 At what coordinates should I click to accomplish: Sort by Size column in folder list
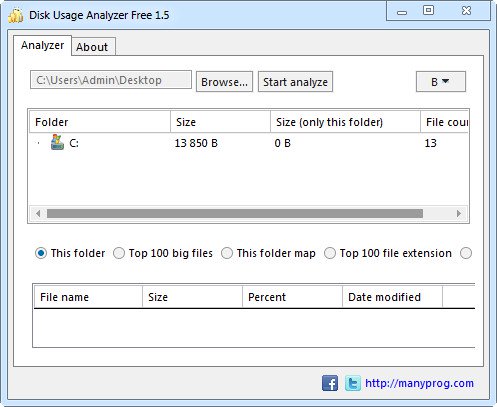220,122
